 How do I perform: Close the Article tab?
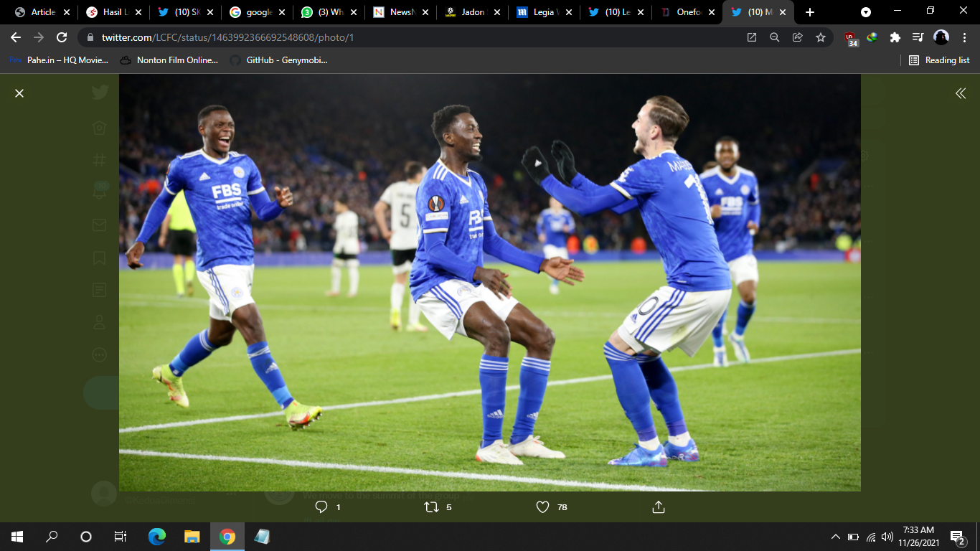(66, 12)
